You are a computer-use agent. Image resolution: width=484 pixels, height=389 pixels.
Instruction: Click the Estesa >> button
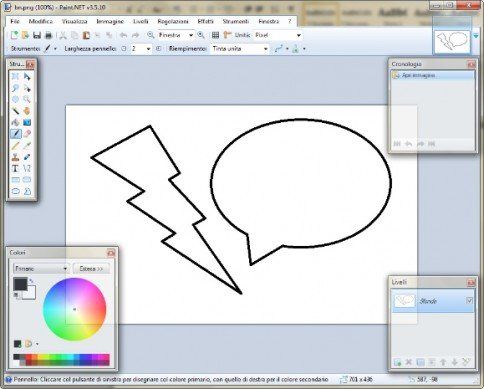point(91,269)
